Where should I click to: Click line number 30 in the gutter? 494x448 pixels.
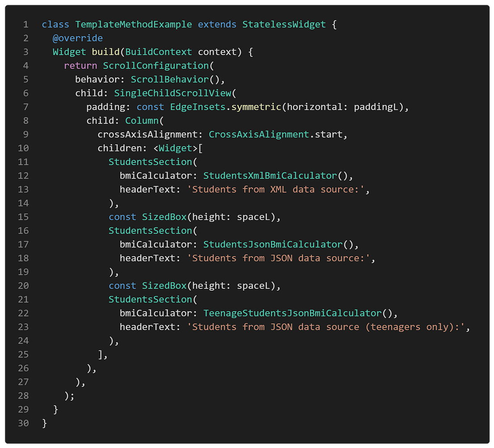22,423
